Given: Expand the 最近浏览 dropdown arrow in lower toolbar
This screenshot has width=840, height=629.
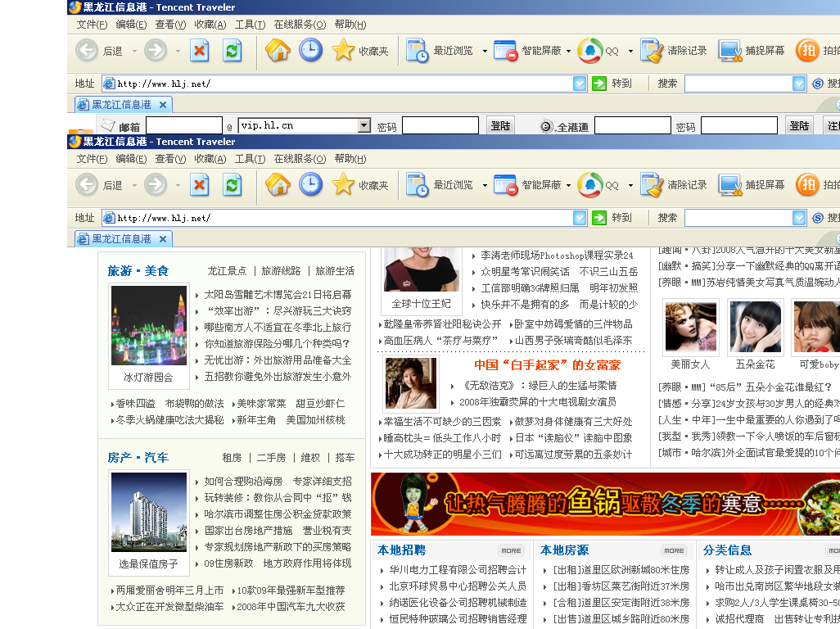Looking at the screenshot, I should (x=485, y=186).
